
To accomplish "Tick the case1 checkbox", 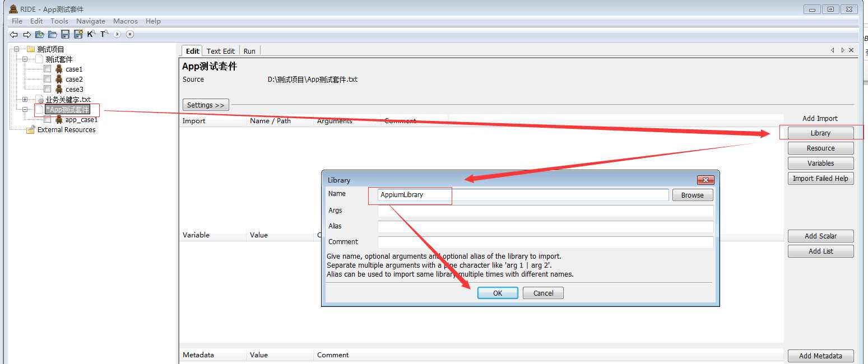I will coord(48,69).
